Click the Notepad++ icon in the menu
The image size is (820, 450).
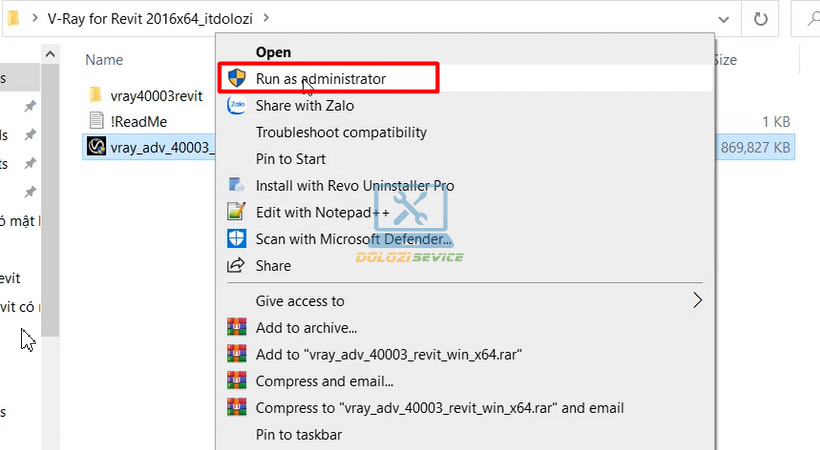click(x=237, y=212)
